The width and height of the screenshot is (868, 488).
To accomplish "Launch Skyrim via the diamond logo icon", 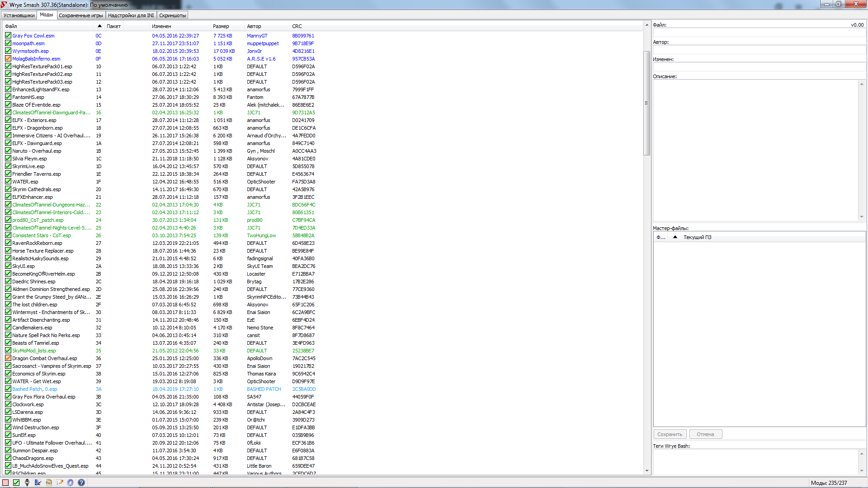I will (x=27, y=483).
